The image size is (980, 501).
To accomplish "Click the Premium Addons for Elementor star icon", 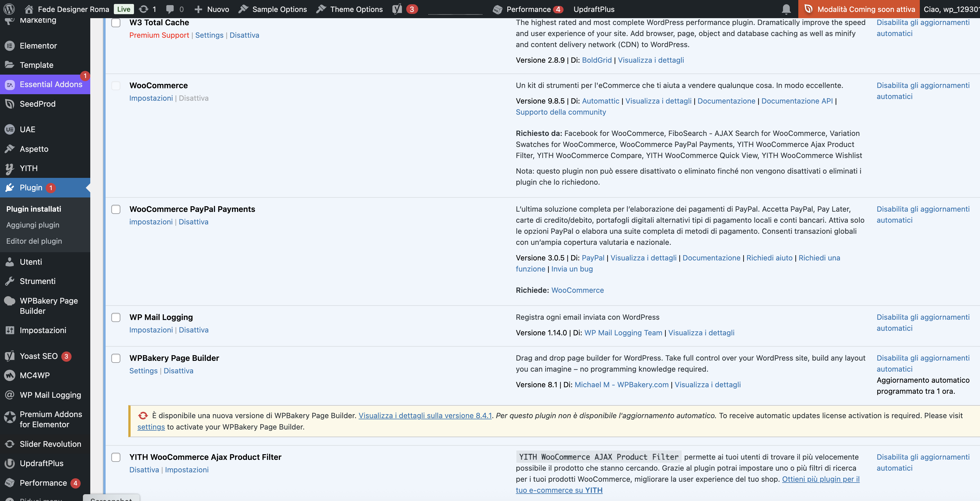I will point(10,417).
